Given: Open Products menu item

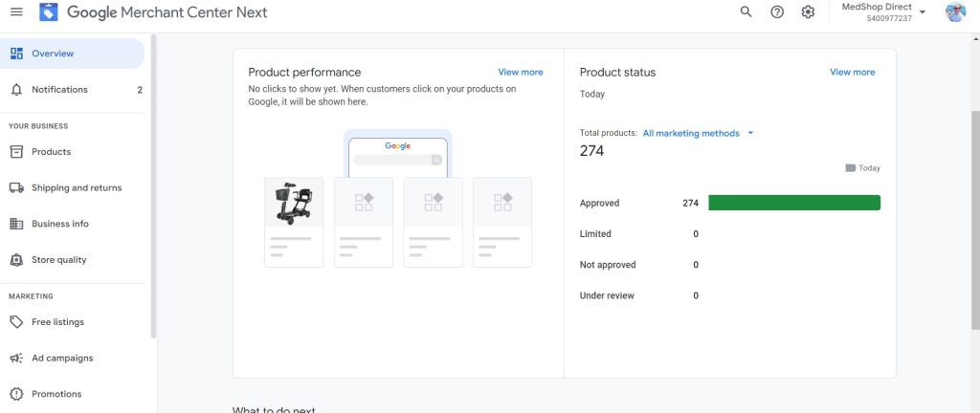Looking at the screenshot, I should pyautogui.click(x=73, y=152).
